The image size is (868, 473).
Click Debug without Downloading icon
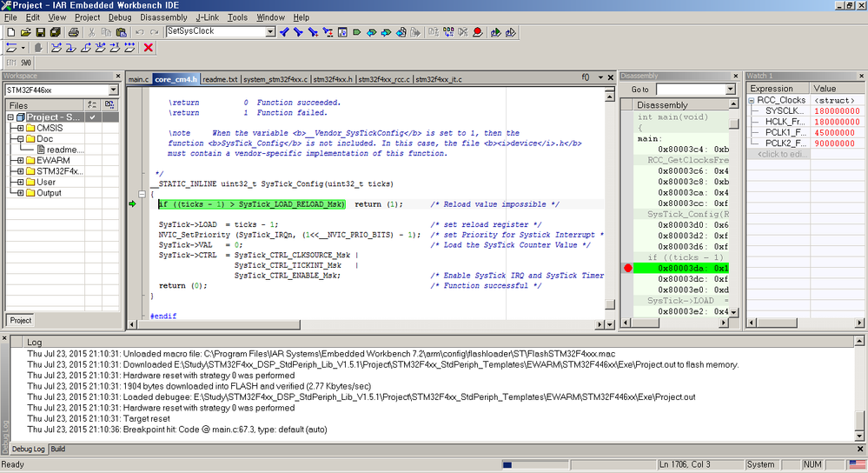point(510,33)
